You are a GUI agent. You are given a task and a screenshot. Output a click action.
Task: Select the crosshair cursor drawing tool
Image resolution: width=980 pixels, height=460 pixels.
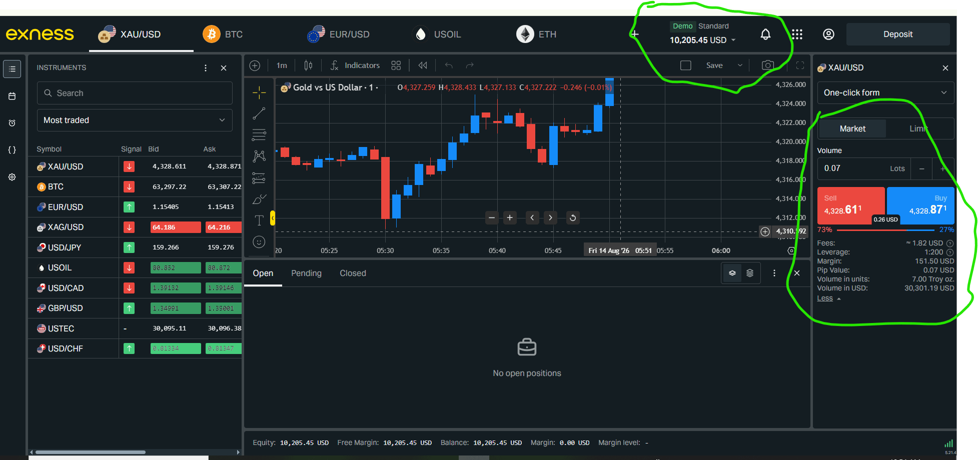[x=259, y=92]
